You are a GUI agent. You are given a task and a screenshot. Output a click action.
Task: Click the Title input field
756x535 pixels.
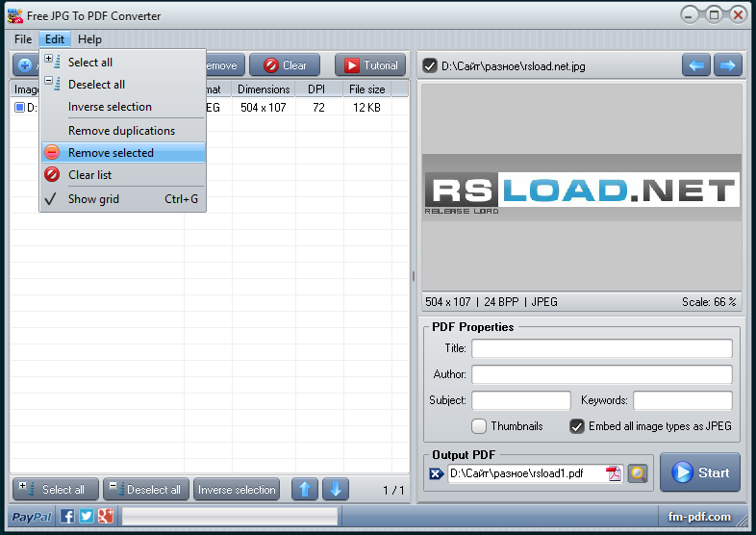click(x=602, y=348)
